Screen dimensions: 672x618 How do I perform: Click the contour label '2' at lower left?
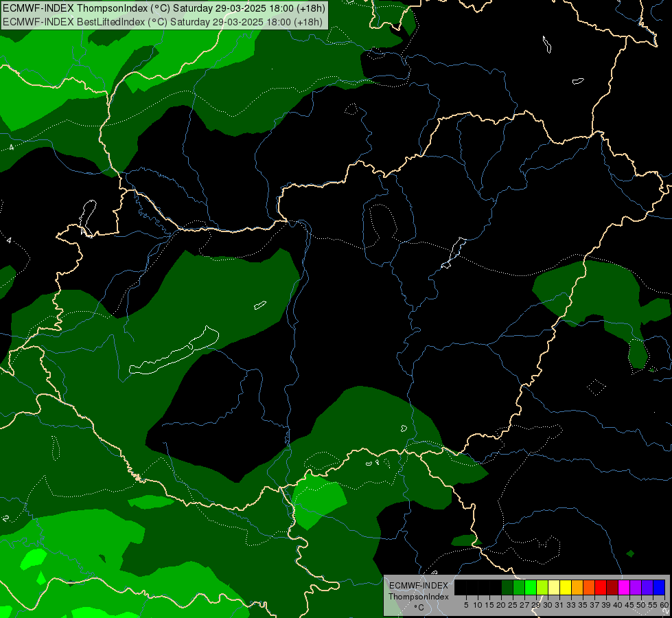(5, 518)
